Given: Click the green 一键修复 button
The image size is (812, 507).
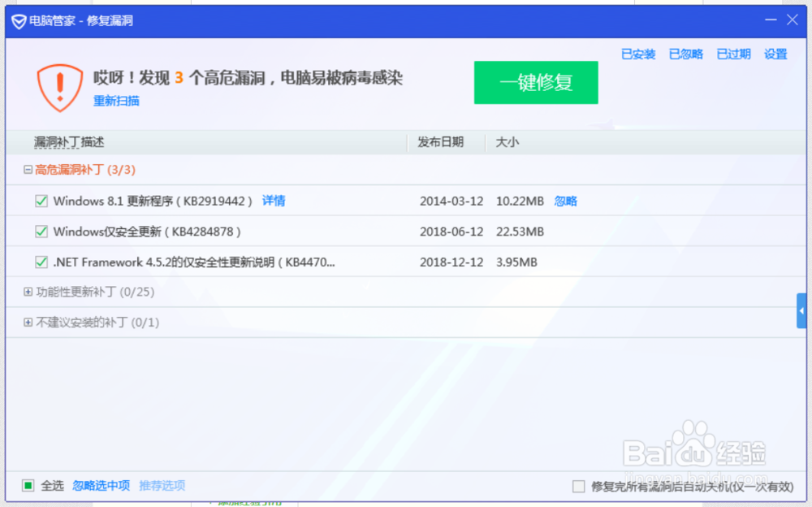Looking at the screenshot, I should click(536, 82).
